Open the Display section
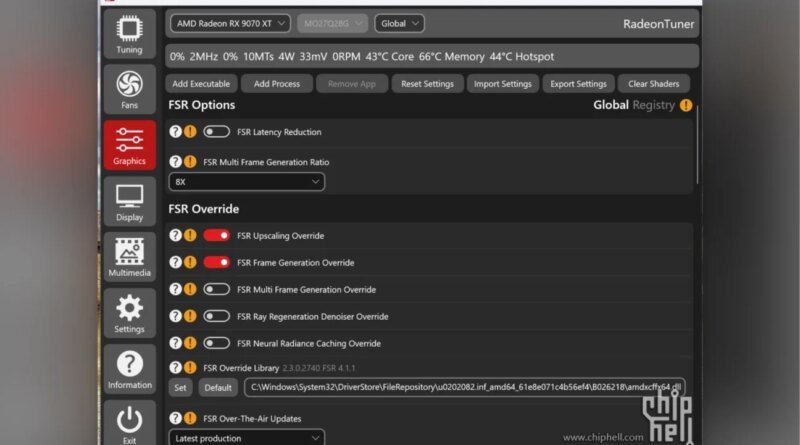 129,201
